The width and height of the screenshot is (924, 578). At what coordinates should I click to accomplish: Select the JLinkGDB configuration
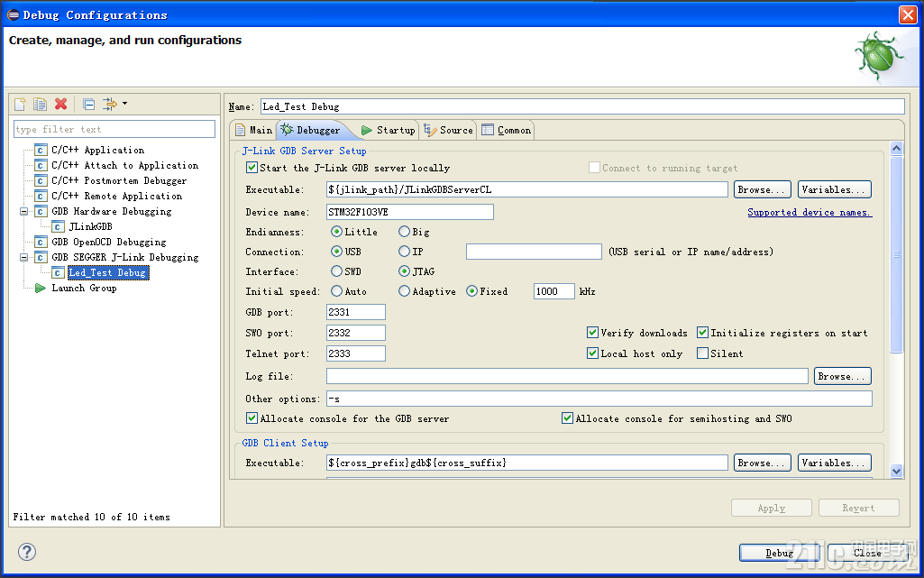tap(91, 227)
